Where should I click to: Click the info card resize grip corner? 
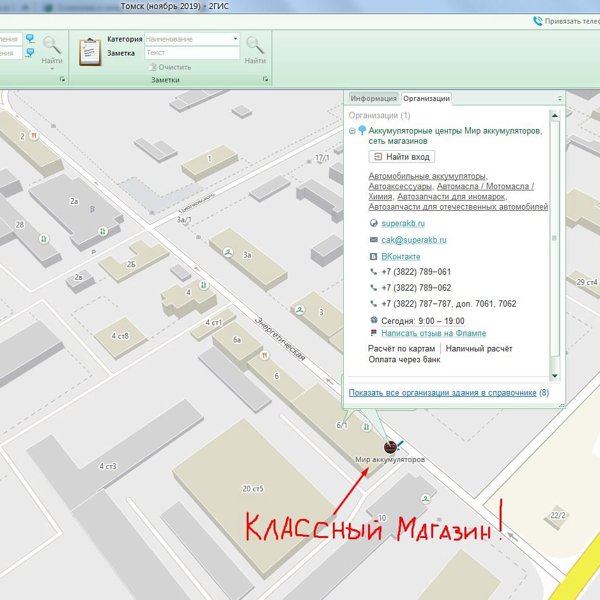tap(561, 405)
